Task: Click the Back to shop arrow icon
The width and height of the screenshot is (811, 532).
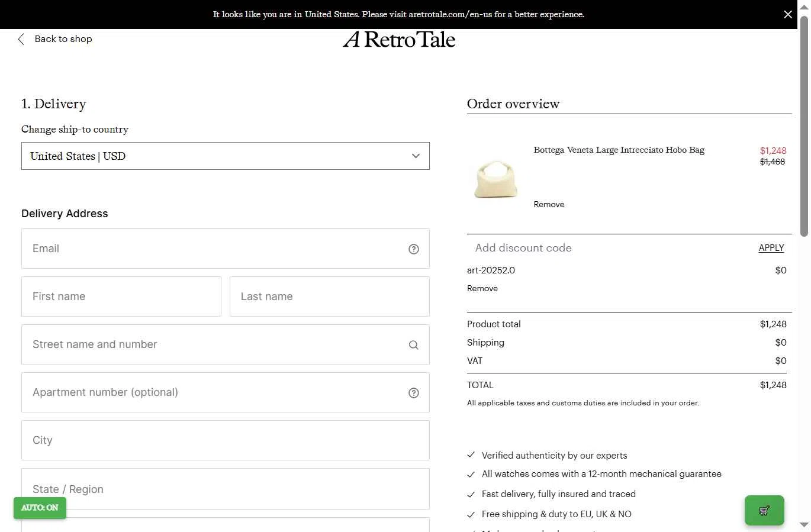Action: [x=21, y=39]
